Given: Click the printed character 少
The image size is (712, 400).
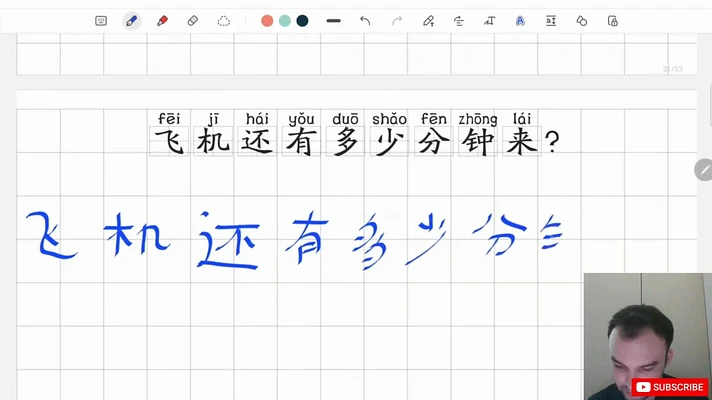Looking at the screenshot, I should (x=389, y=142).
